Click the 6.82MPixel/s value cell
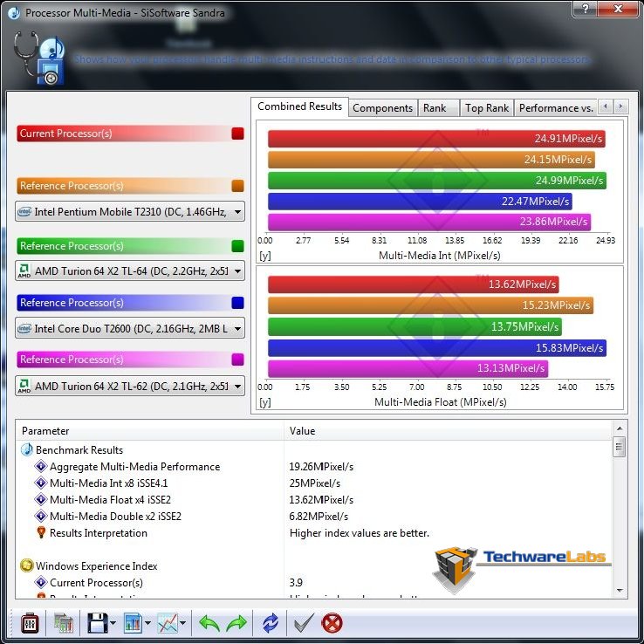Screen dimensions: 644x644 tap(319, 516)
